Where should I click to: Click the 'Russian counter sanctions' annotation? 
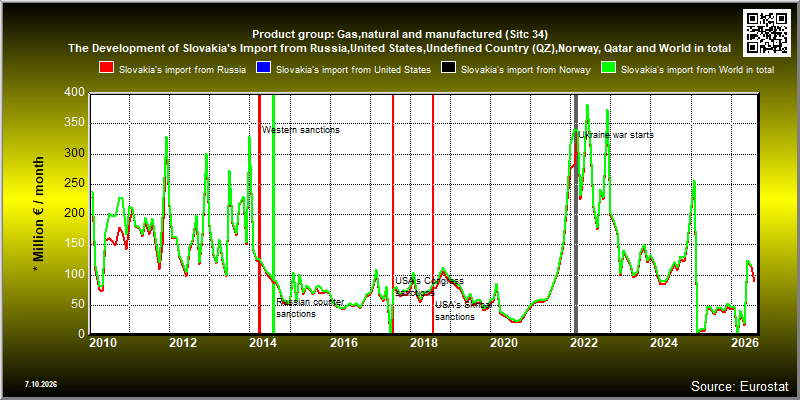310,308
